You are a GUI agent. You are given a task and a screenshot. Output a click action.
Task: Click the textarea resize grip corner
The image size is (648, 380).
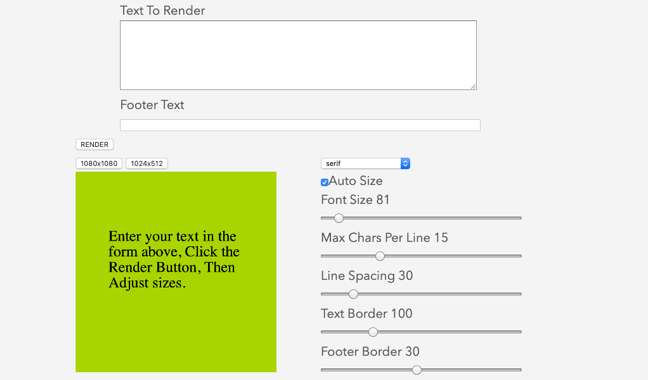click(x=473, y=86)
